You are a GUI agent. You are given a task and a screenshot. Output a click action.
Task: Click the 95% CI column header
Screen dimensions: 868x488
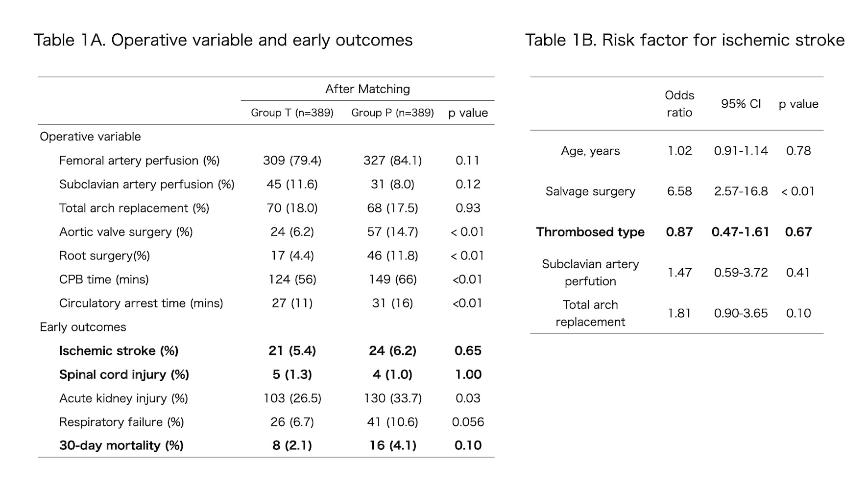click(x=741, y=104)
